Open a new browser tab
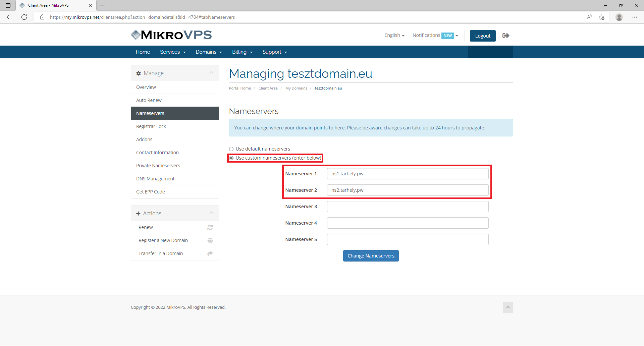The height and width of the screenshot is (346, 644). click(x=102, y=5)
